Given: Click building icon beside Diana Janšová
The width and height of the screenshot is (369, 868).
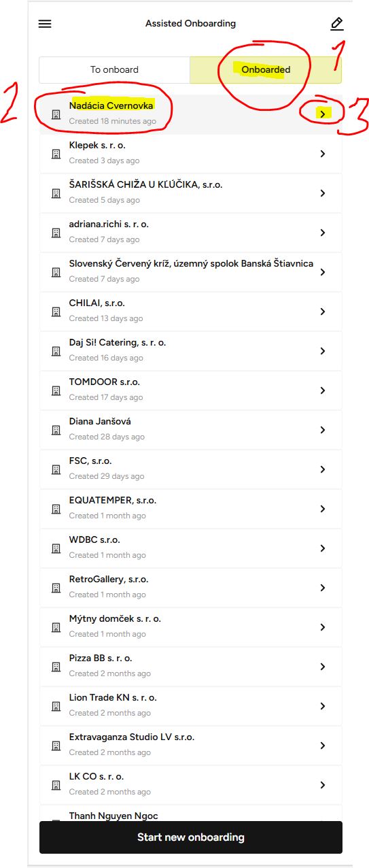Looking at the screenshot, I should 56,430.
